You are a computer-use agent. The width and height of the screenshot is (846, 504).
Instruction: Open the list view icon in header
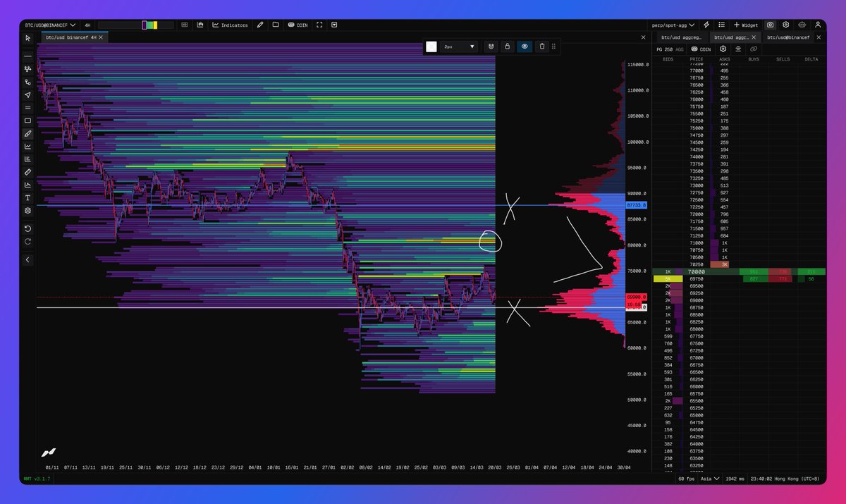[723, 25]
